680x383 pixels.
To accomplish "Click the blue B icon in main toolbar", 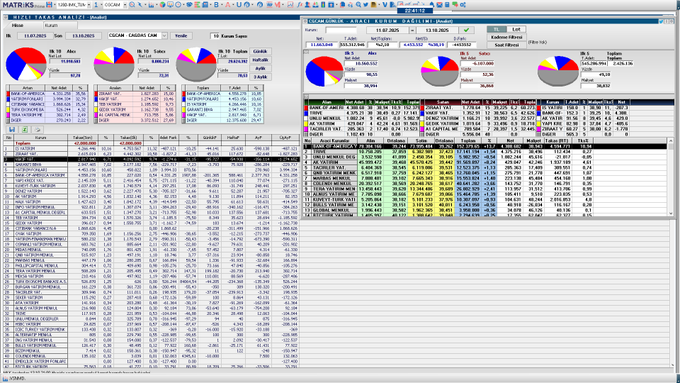I will point(216,5).
